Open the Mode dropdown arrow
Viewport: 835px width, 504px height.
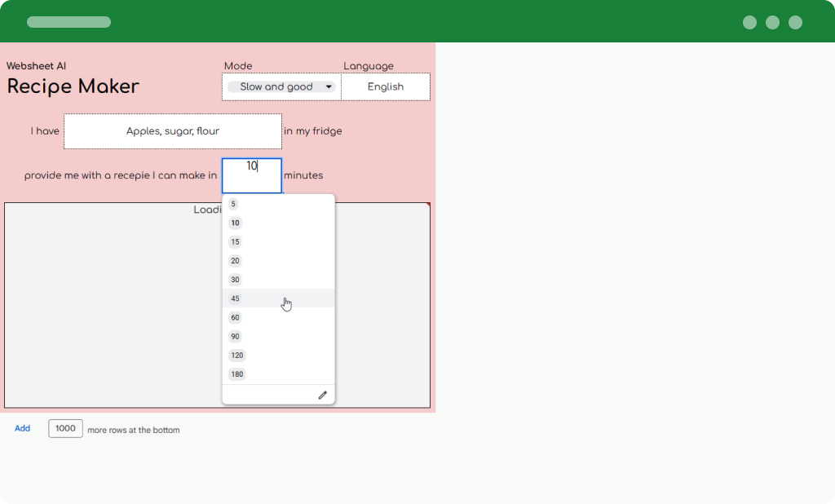pos(329,86)
